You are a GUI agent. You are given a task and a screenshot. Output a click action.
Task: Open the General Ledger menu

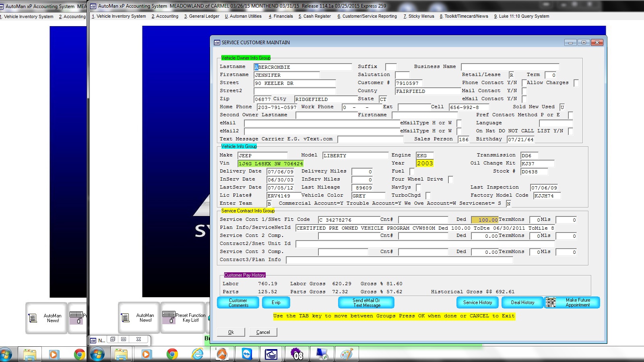coord(202,16)
